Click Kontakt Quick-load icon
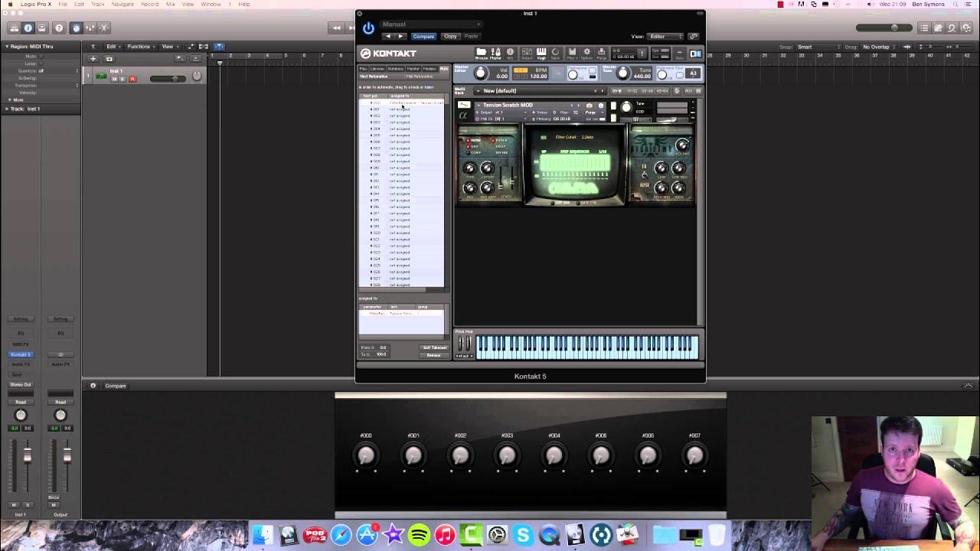Screen dimensions: 980x551 tap(556, 54)
